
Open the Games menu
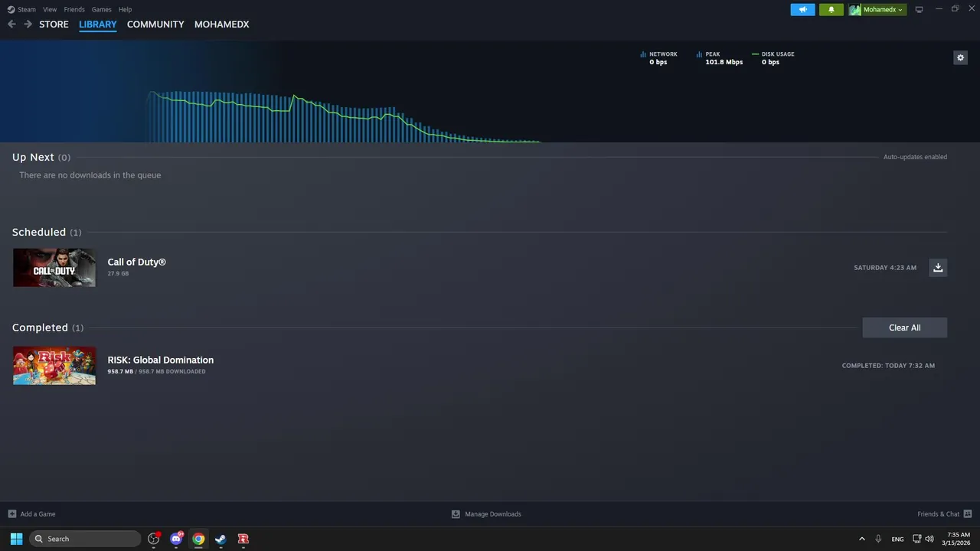point(101,9)
